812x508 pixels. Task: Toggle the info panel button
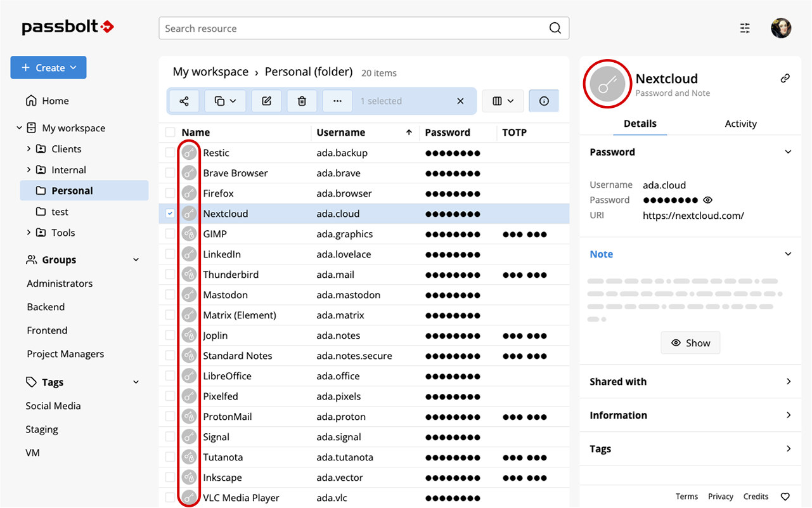tap(544, 101)
